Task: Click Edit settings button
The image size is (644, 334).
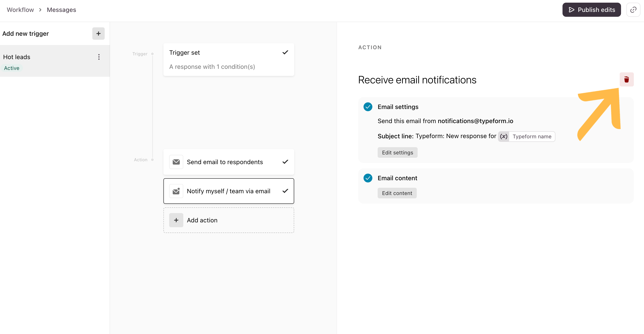Action: tap(398, 152)
